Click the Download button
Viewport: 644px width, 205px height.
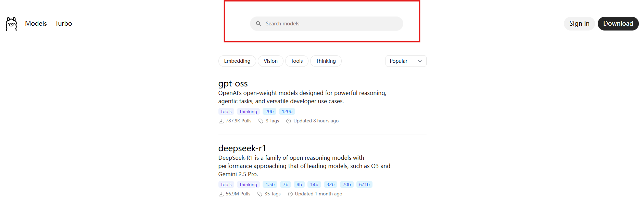(618, 24)
